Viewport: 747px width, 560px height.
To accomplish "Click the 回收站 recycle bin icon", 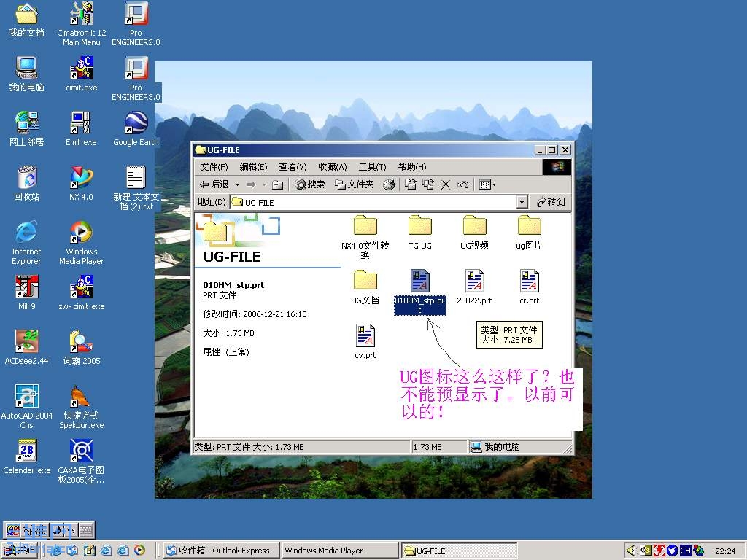I will click(x=27, y=183).
